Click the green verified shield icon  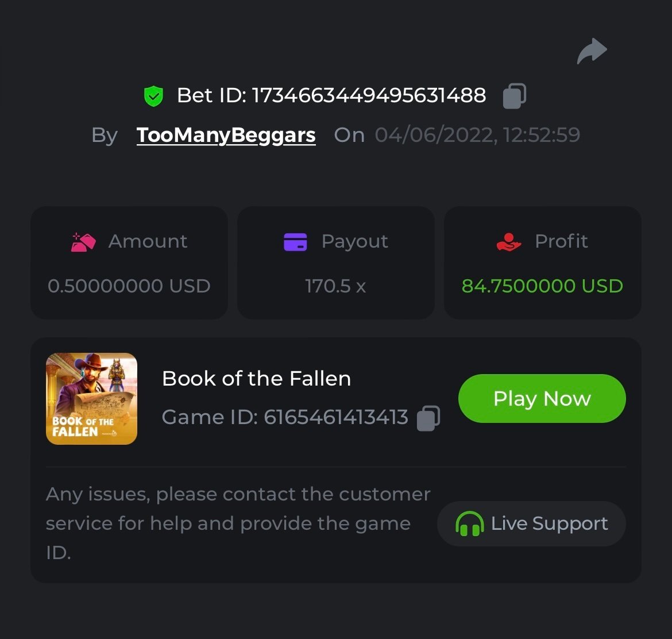153,96
